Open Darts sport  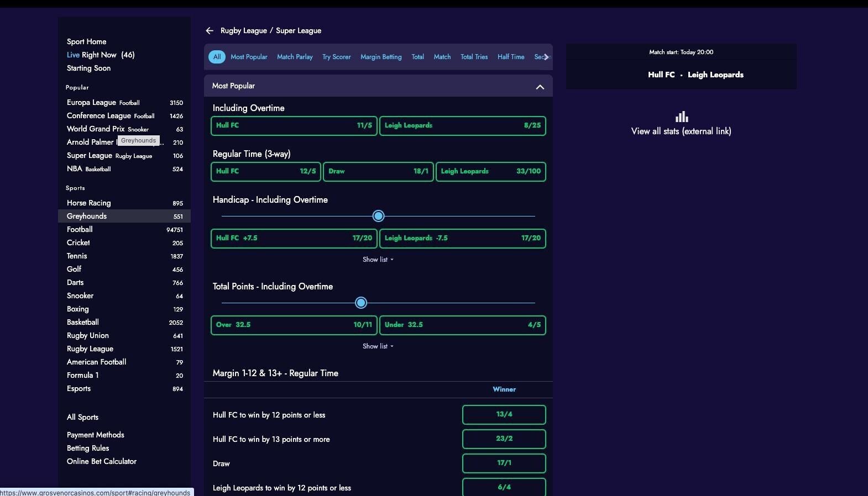124,283
